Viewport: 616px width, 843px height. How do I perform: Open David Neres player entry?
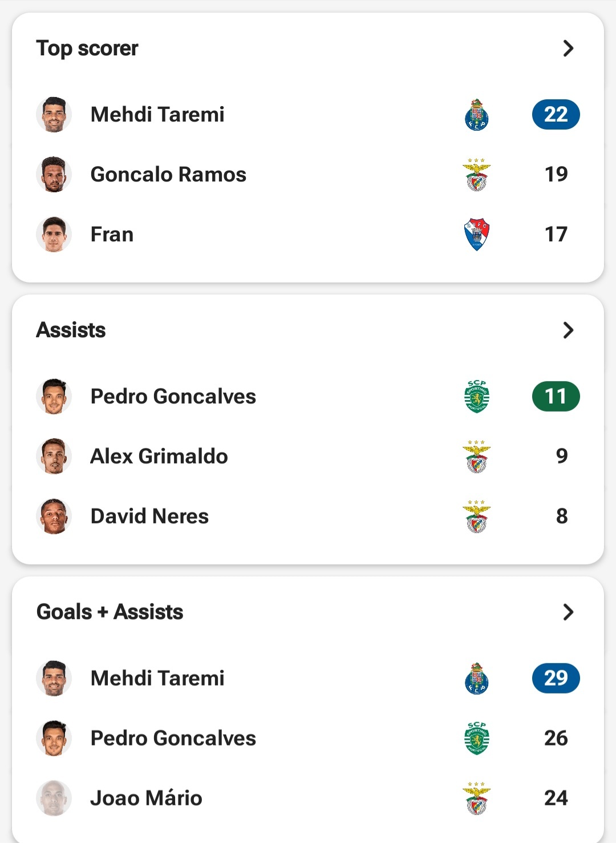[149, 517]
